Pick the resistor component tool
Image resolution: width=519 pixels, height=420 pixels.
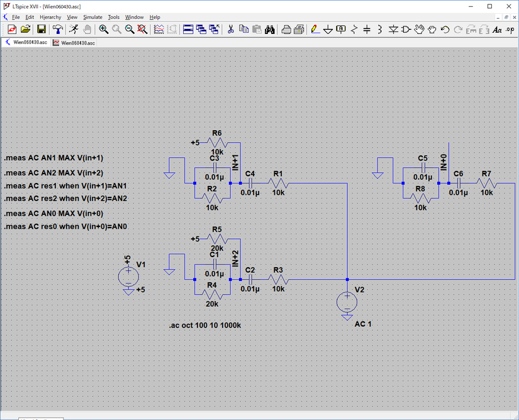[x=354, y=30]
